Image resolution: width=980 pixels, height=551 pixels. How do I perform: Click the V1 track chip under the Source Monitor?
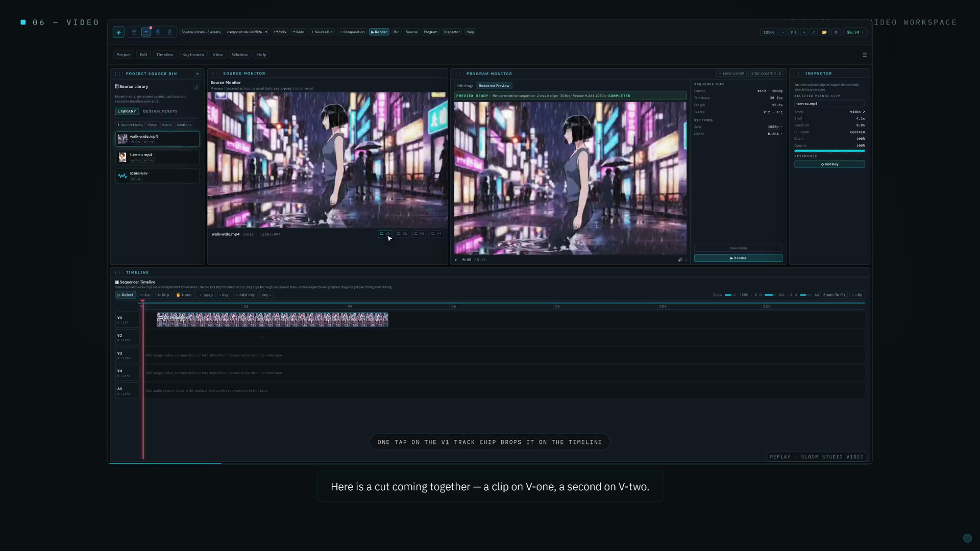pyautogui.click(x=385, y=234)
